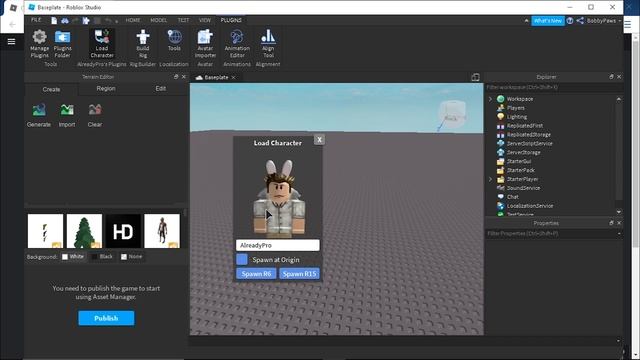The height and width of the screenshot is (360, 640).
Task: Open the FILE menu
Action: click(x=36, y=20)
